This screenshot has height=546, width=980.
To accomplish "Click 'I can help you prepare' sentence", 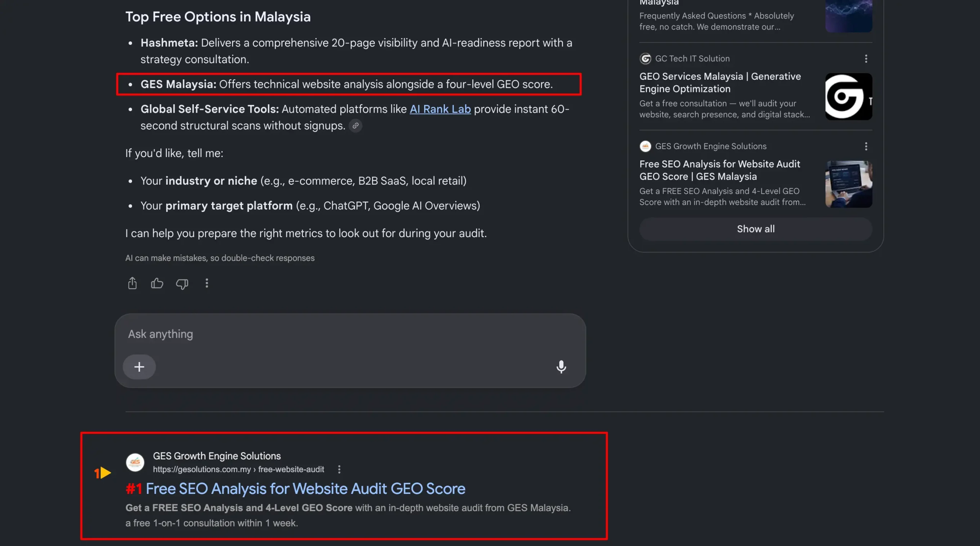I will [x=306, y=233].
